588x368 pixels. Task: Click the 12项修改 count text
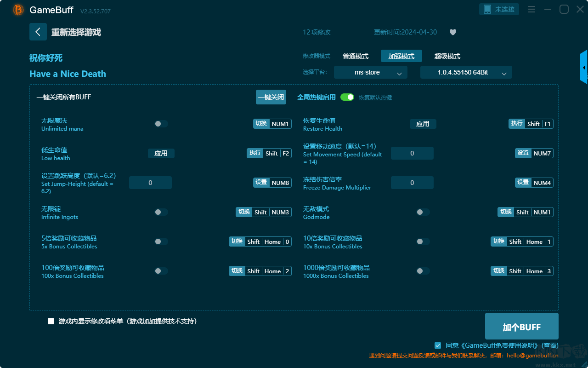(x=317, y=32)
